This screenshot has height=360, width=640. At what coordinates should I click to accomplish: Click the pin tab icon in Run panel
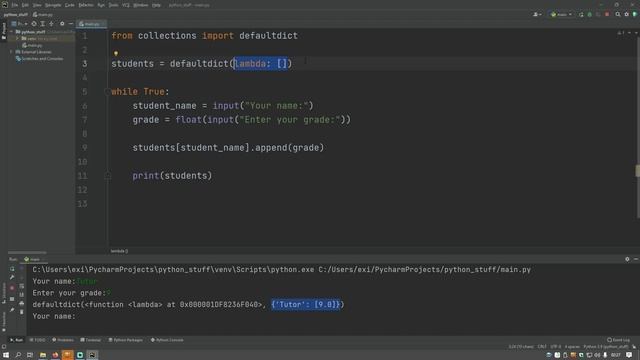(12, 310)
